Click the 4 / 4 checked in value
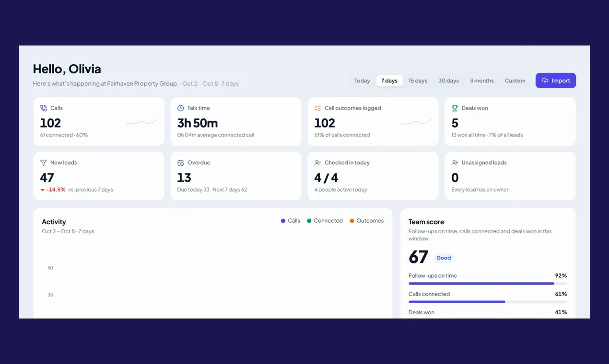The height and width of the screenshot is (364, 609). click(326, 178)
